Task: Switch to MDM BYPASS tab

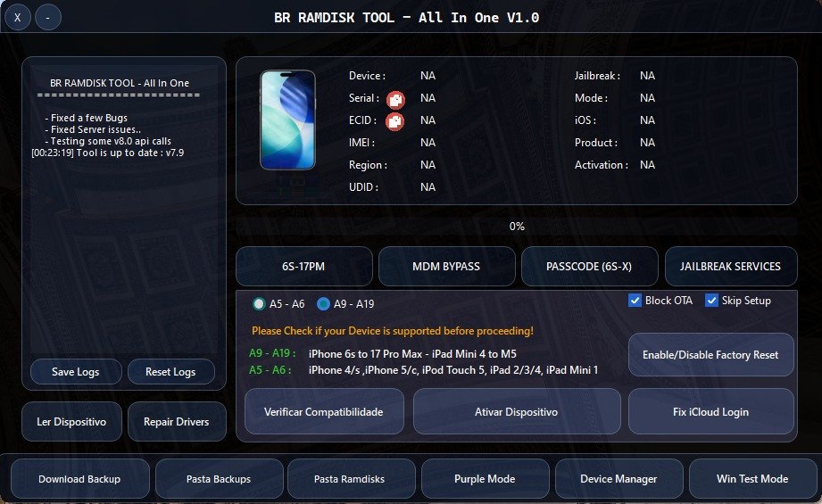Action: [x=446, y=266]
